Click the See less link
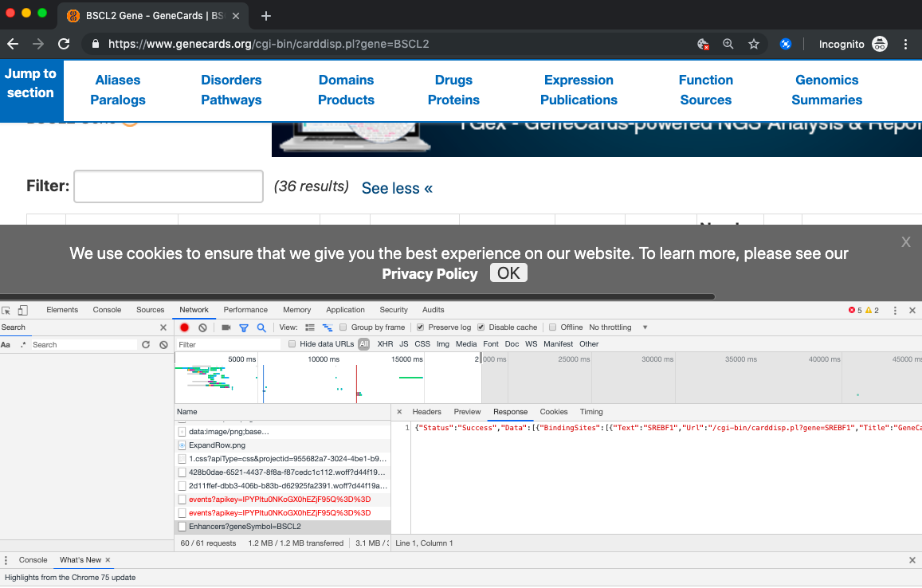This screenshot has height=588, width=922. 397,188
